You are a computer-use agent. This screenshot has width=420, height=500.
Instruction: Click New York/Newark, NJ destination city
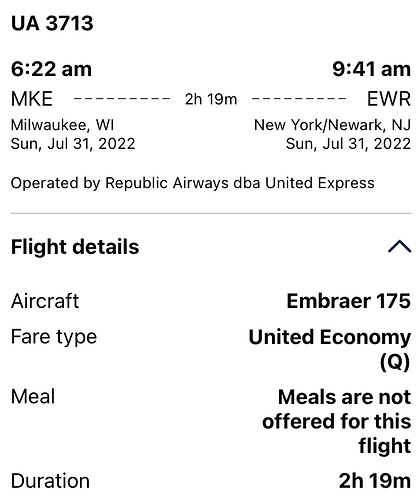coord(332,125)
